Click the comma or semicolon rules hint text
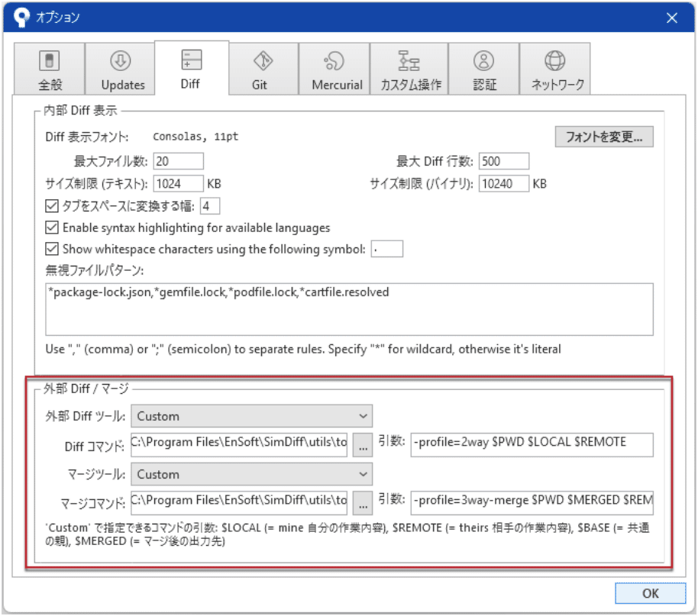 click(303, 350)
